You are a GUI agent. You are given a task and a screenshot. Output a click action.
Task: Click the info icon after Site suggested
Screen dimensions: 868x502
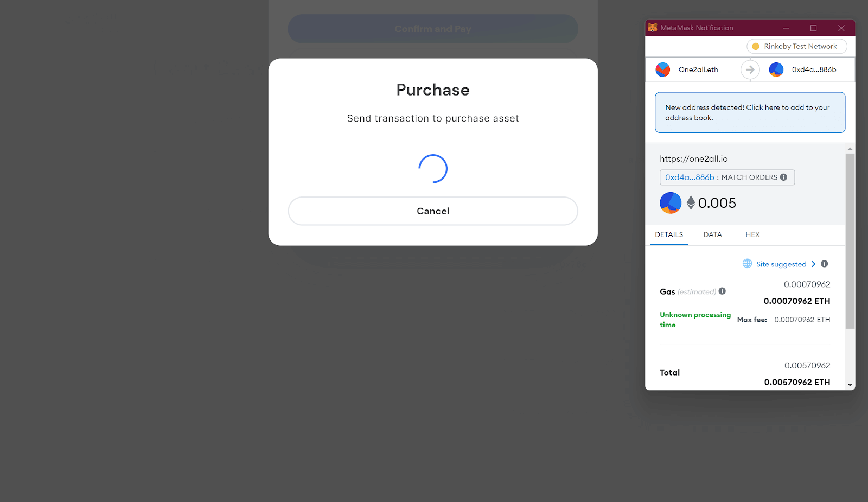pos(825,264)
